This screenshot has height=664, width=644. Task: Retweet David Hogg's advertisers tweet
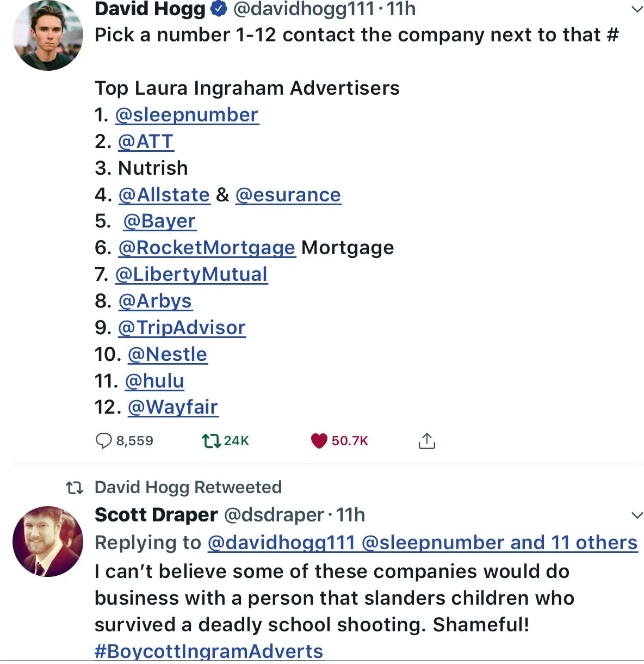pos(211,440)
